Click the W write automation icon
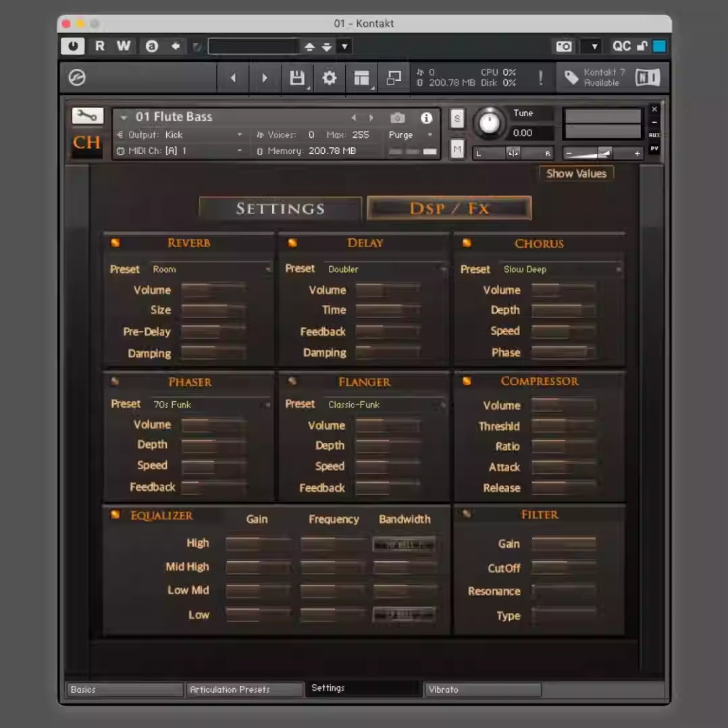Image resolution: width=728 pixels, height=728 pixels. click(124, 46)
